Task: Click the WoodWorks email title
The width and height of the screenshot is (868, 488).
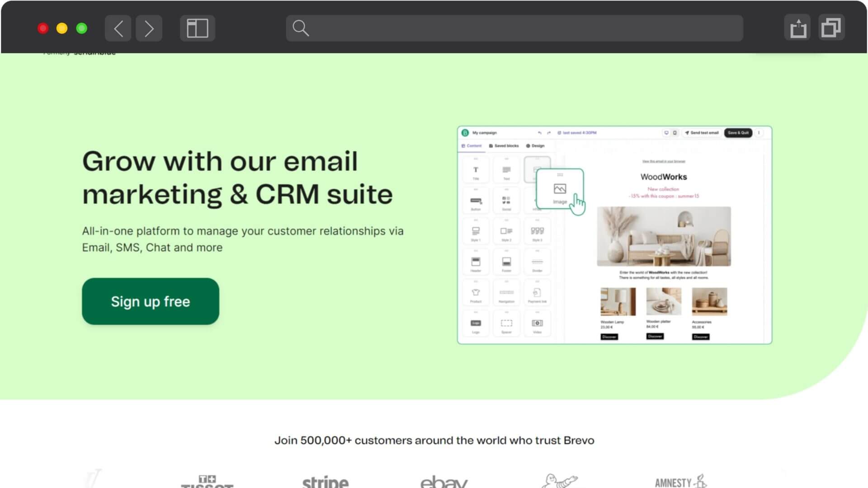Action: 664,177
